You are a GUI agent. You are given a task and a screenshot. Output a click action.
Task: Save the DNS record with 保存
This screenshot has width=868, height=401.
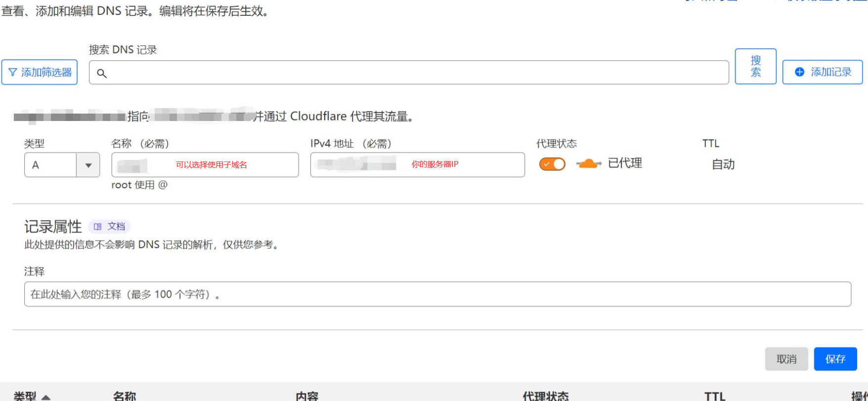pos(835,359)
